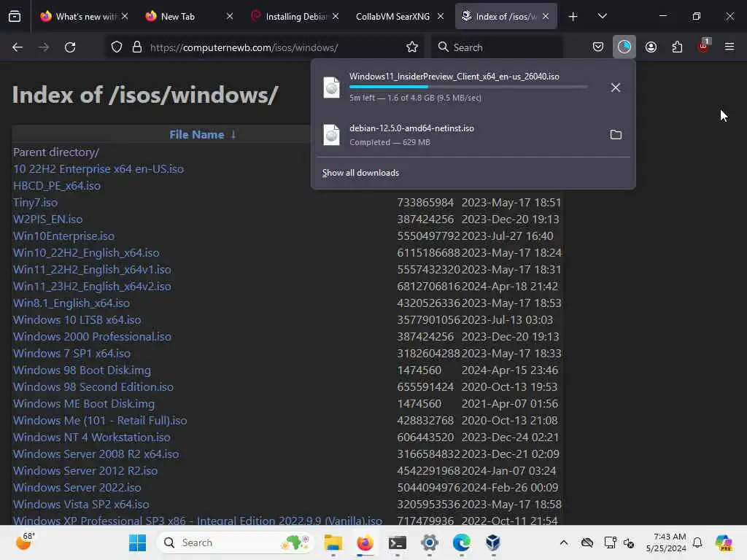The height and width of the screenshot is (560, 747).
Task: Download 10 22H2 Enterprise x64 en-US.iso
Action: pyautogui.click(x=98, y=169)
